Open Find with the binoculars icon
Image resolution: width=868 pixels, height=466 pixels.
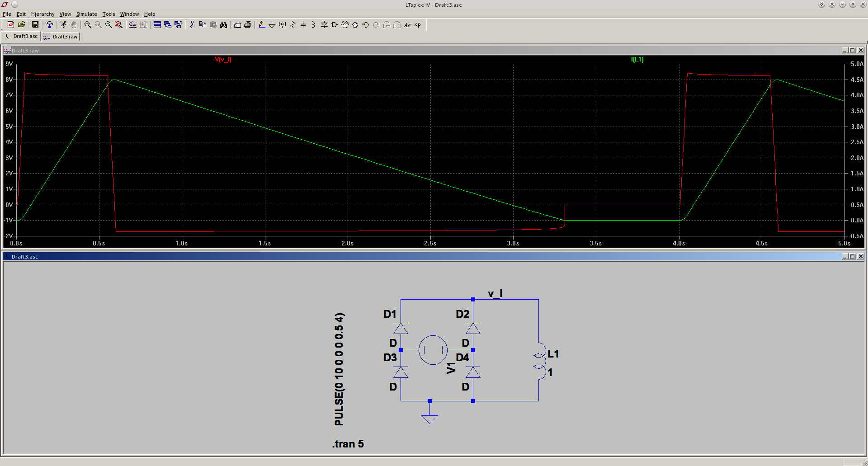click(x=223, y=25)
